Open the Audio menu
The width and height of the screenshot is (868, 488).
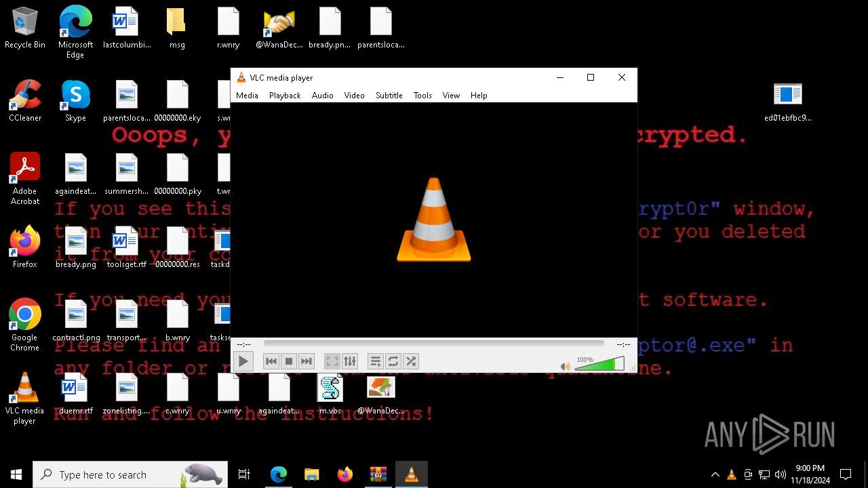coord(322,96)
